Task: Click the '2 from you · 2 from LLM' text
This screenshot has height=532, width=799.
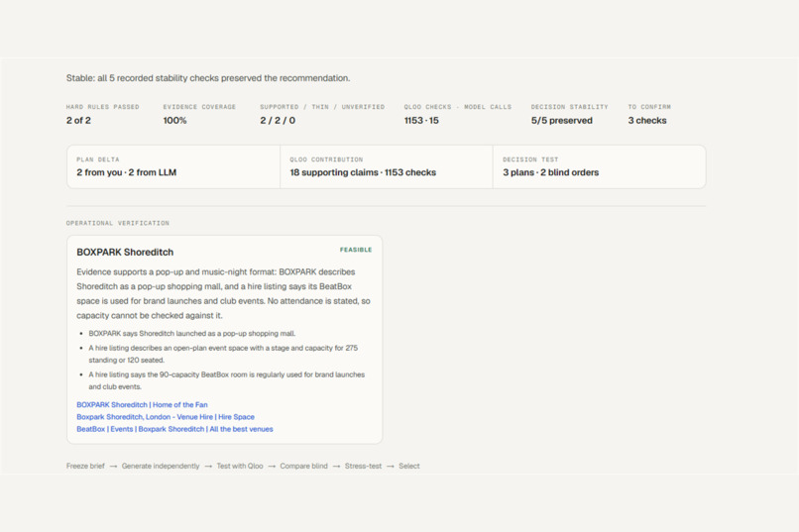Action: pos(126,172)
